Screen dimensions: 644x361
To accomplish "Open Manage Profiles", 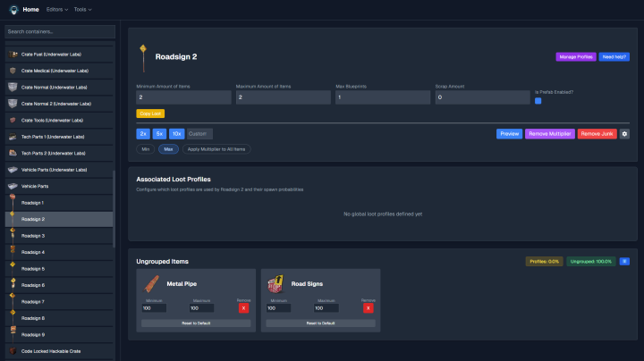I will pos(576,57).
